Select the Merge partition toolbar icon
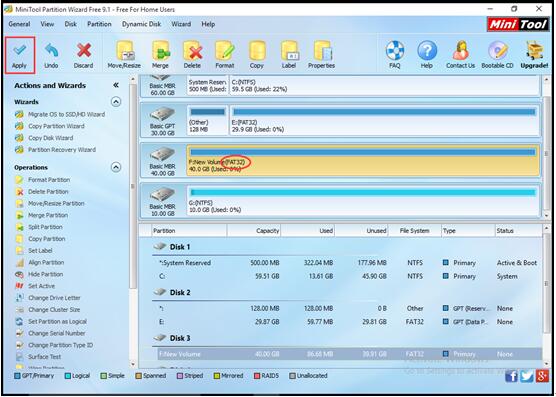This screenshot has height=397, width=556. pos(160,55)
